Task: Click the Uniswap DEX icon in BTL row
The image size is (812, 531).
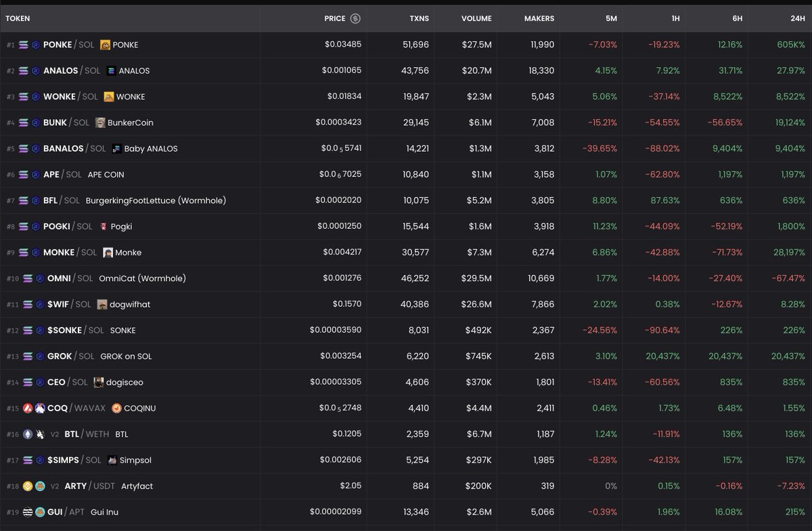Action: tap(40, 434)
